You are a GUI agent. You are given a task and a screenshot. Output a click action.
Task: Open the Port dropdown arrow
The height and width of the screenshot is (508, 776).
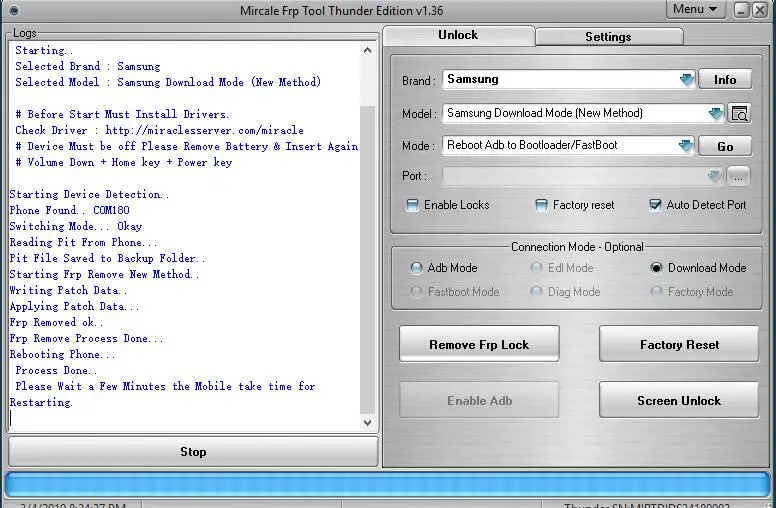pos(715,176)
